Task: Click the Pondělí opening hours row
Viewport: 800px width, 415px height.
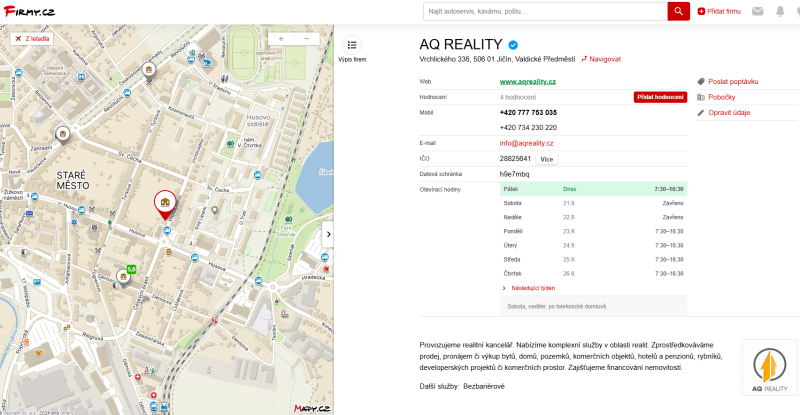Action: pos(593,231)
